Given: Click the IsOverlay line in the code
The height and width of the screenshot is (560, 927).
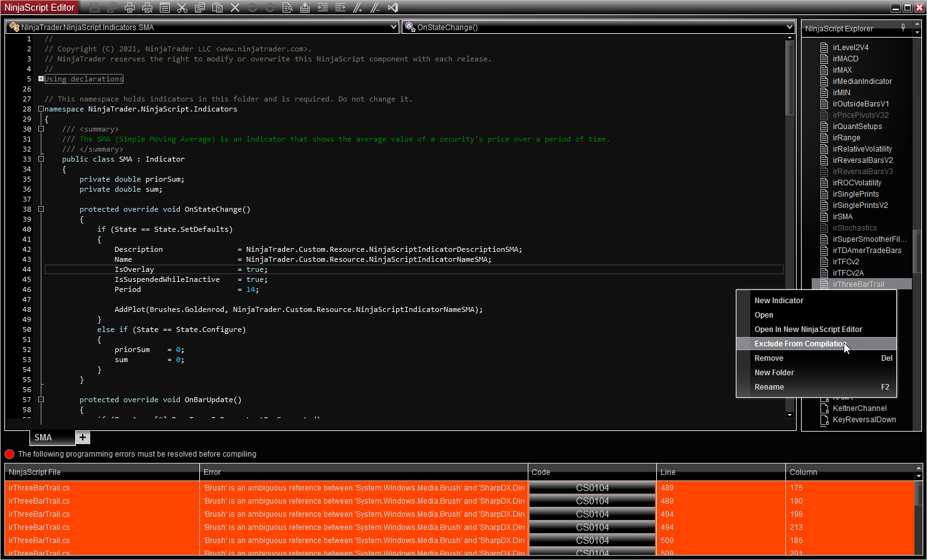Looking at the screenshot, I should (414, 269).
